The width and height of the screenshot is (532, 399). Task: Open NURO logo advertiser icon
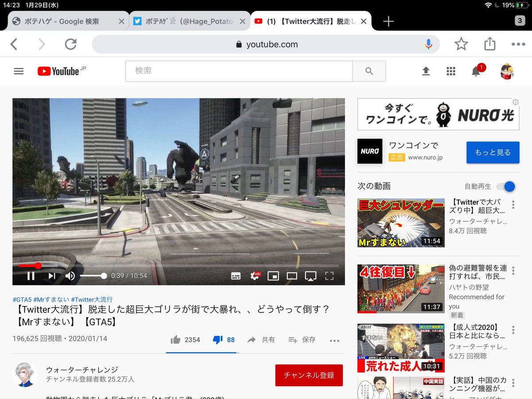(370, 151)
